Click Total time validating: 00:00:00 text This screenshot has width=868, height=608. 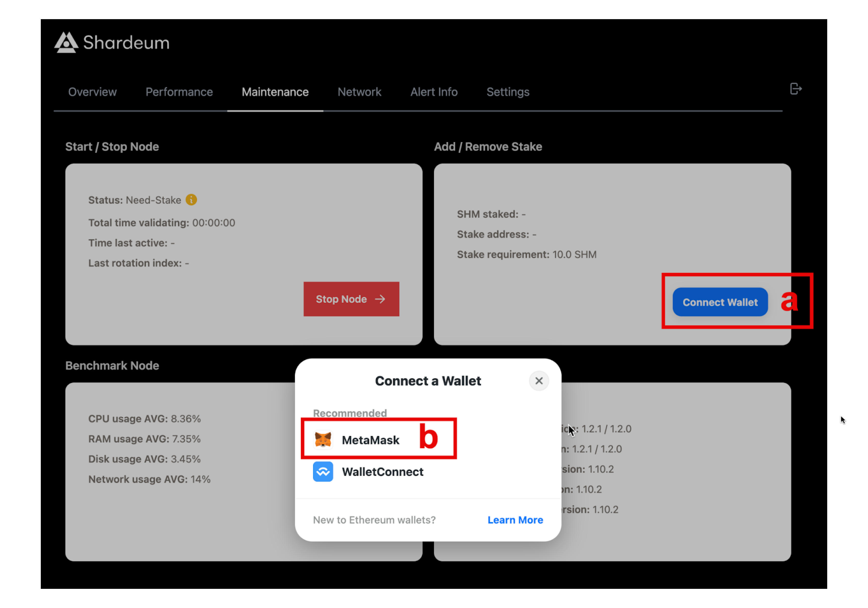[162, 223]
